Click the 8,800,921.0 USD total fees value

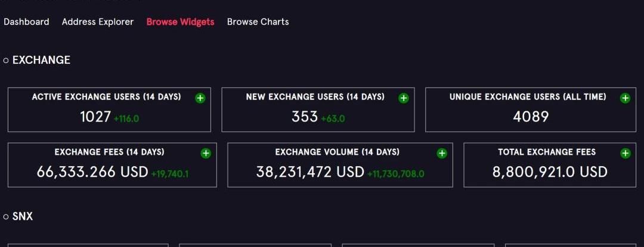point(550,172)
